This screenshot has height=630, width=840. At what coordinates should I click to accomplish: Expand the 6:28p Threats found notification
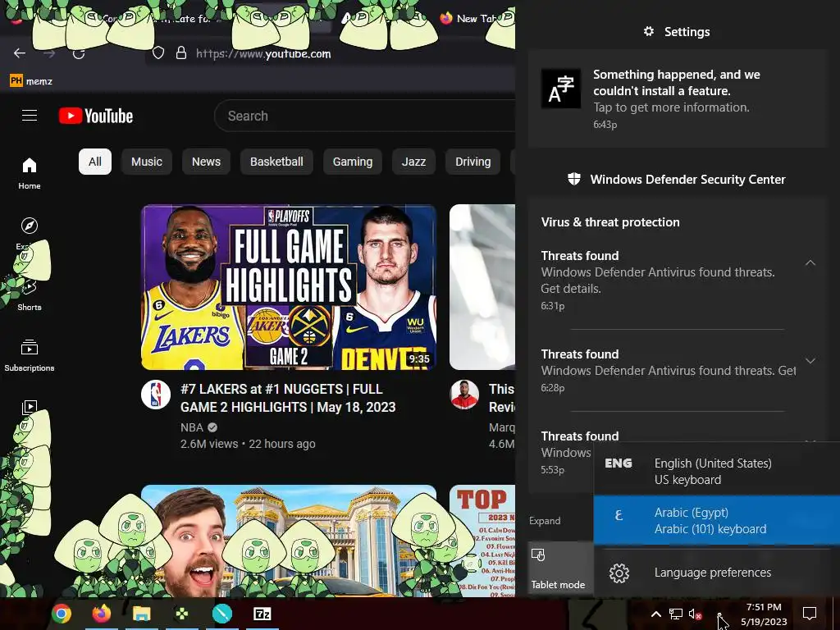(810, 361)
